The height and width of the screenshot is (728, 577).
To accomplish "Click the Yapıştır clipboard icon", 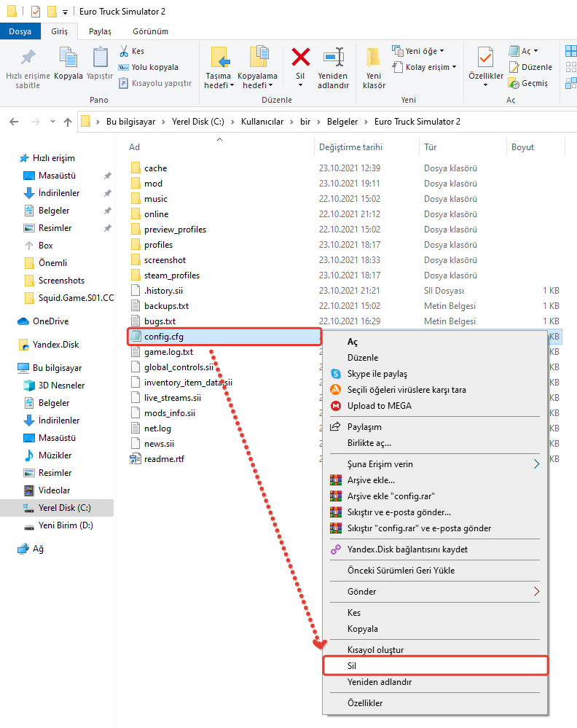I will (x=100, y=58).
